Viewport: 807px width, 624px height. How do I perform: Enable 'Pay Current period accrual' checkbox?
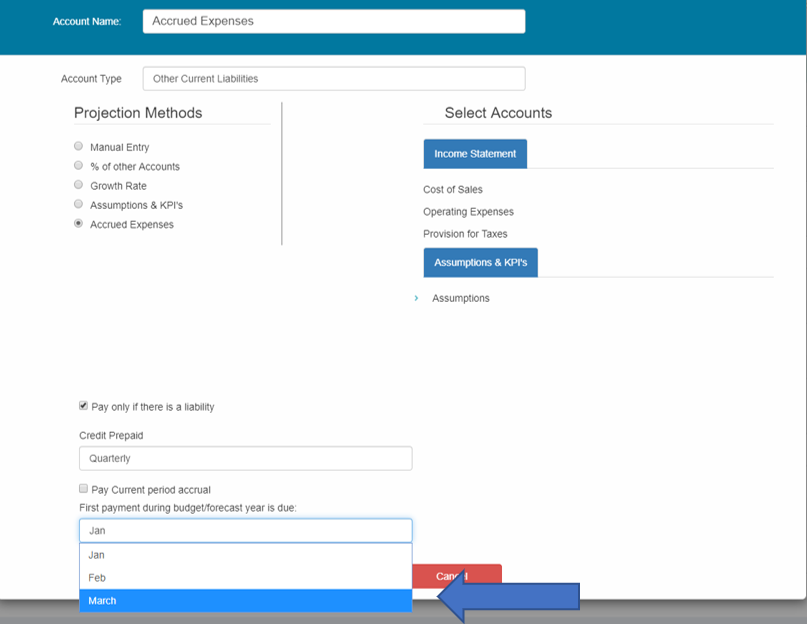coord(84,489)
